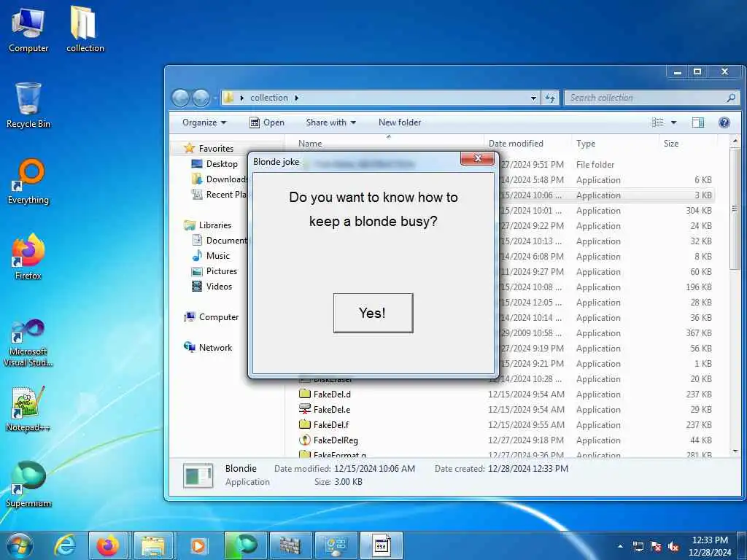This screenshot has width=747, height=560.
Task: Click New folder in the toolbar
Action: click(400, 122)
